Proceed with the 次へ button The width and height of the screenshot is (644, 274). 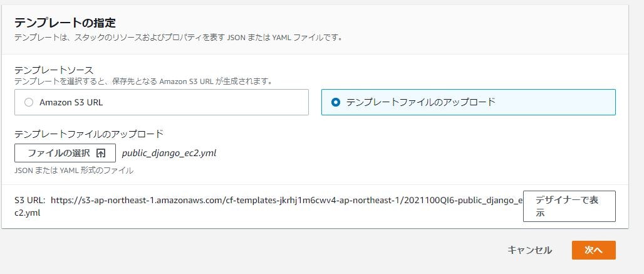(x=593, y=250)
